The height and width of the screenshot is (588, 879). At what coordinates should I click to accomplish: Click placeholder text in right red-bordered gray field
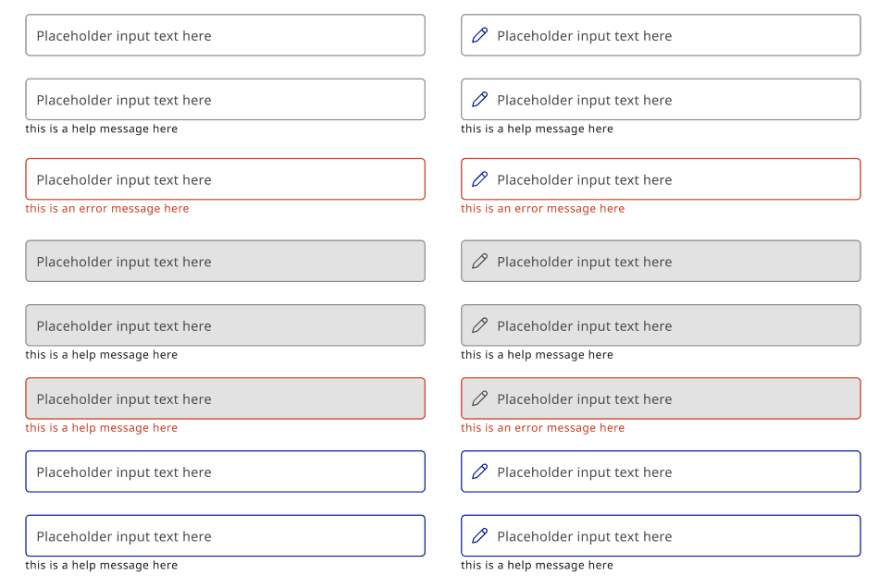(584, 399)
